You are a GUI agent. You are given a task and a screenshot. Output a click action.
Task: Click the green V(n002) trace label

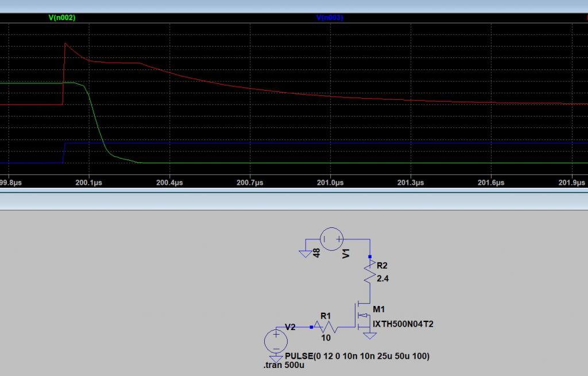click(63, 18)
